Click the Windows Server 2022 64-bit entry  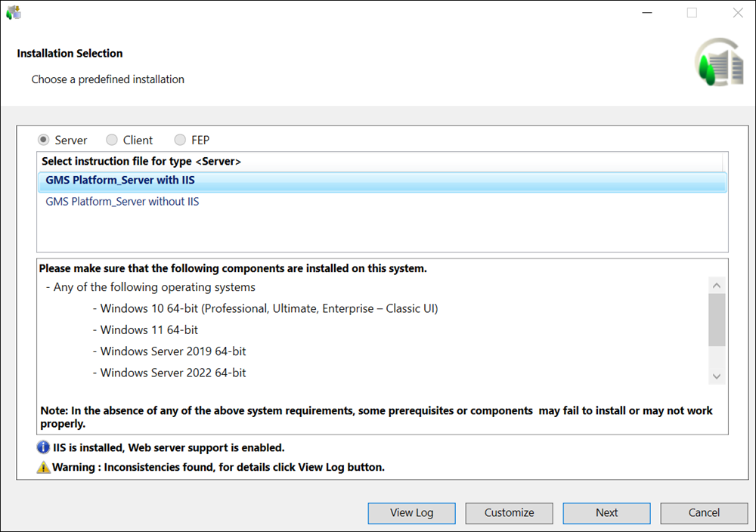point(173,373)
